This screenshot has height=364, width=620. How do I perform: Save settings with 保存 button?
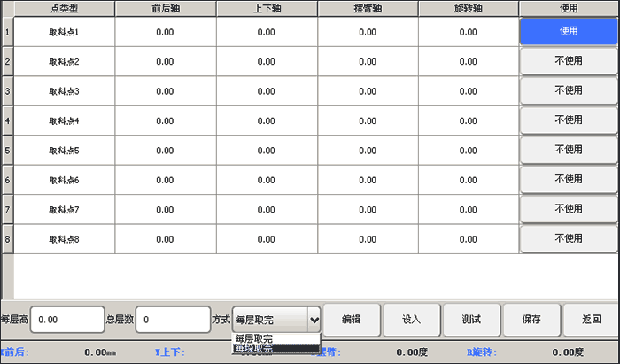tap(531, 319)
